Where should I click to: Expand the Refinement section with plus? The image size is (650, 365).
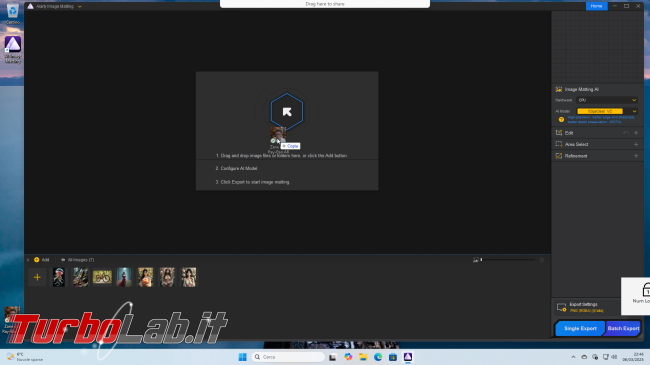pos(636,156)
